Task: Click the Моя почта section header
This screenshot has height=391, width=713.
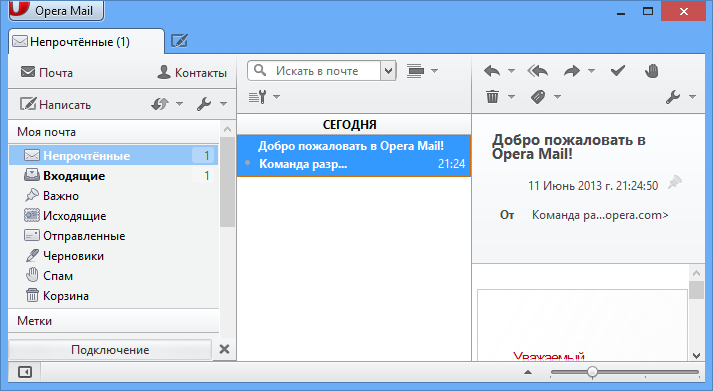Action: pyautogui.click(x=114, y=132)
